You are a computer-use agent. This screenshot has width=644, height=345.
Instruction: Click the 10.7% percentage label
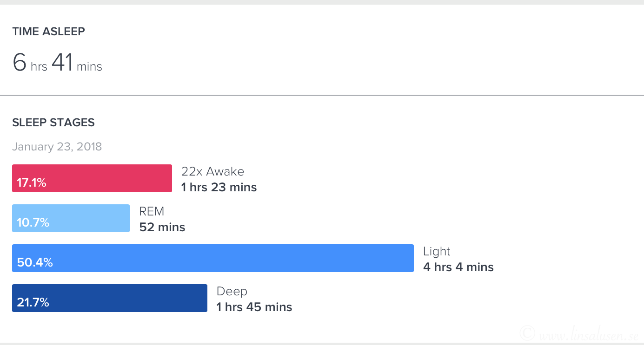pyautogui.click(x=33, y=223)
